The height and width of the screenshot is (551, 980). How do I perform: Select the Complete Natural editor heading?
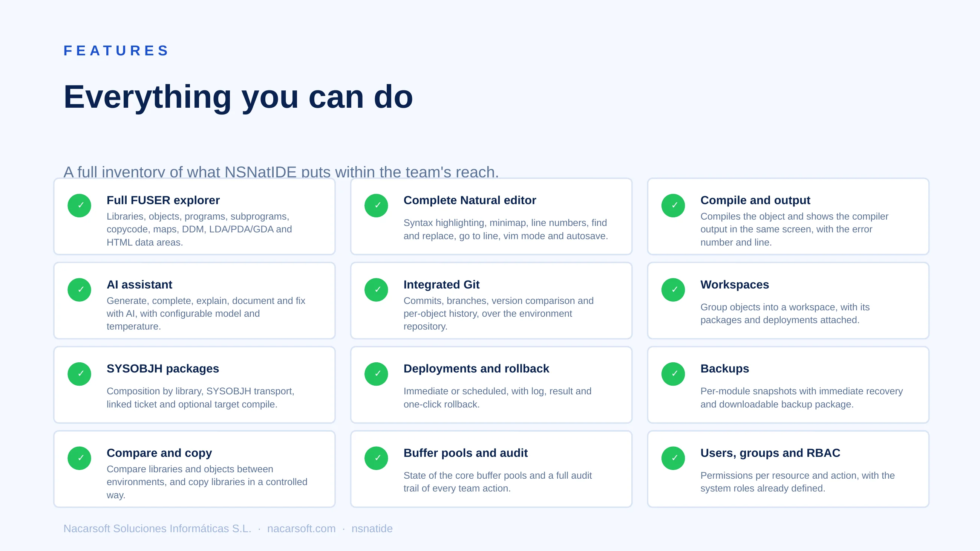click(x=470, y=200)
